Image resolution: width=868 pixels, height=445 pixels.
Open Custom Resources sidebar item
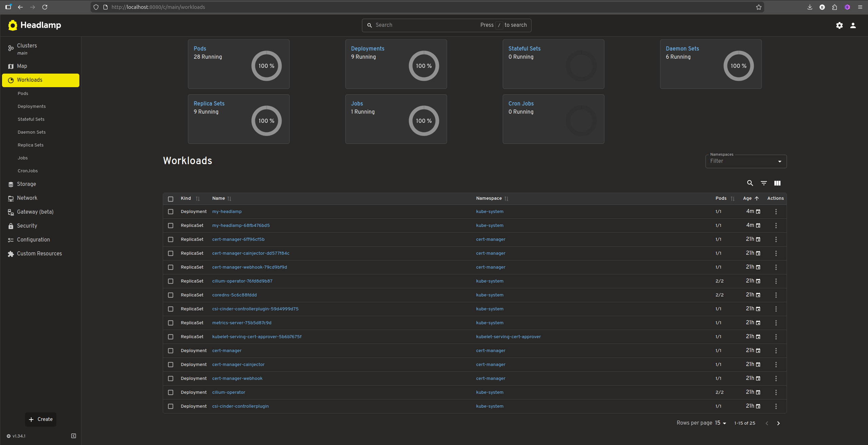(x=39, y=254)
